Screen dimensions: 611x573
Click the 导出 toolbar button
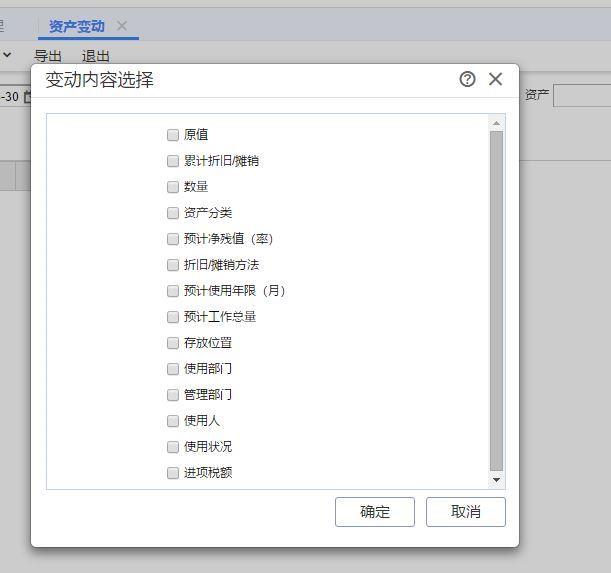pos(48,56)
